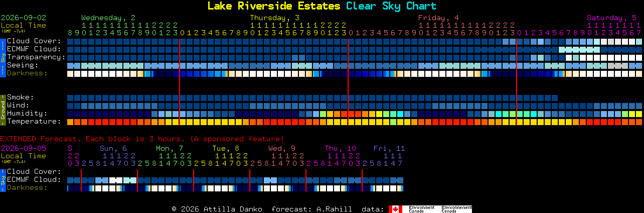Image resolution: width=644 pixels, height=213 pixels.
Task: Click the green Ground sidebar label
Action: 3,109
